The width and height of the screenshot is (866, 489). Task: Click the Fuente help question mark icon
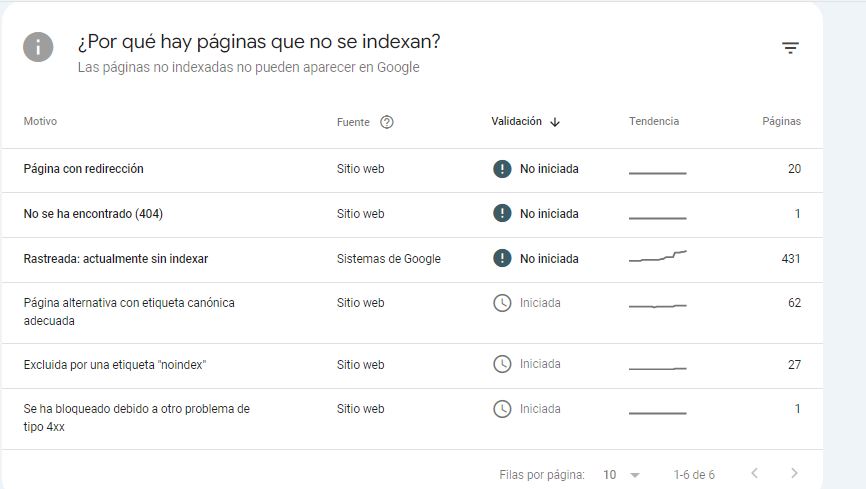point(387,122)
